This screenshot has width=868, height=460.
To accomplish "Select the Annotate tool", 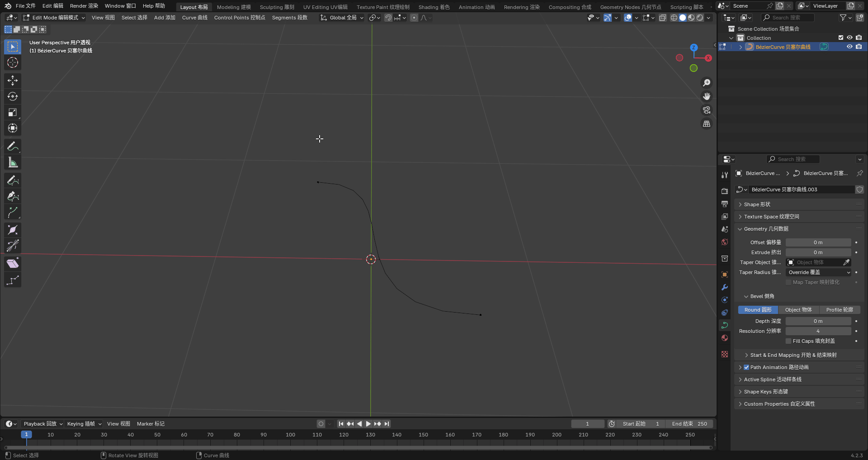I will pyautogui.click(x=13, y=146).
